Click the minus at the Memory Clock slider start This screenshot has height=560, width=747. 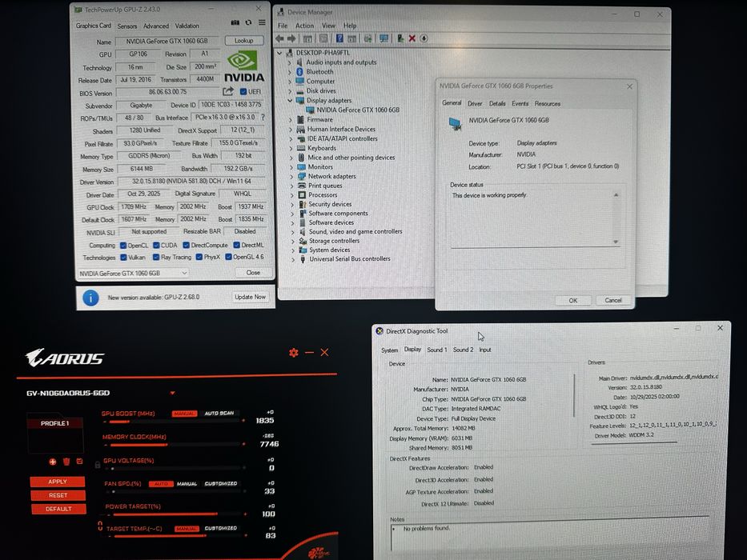point(106,445)
